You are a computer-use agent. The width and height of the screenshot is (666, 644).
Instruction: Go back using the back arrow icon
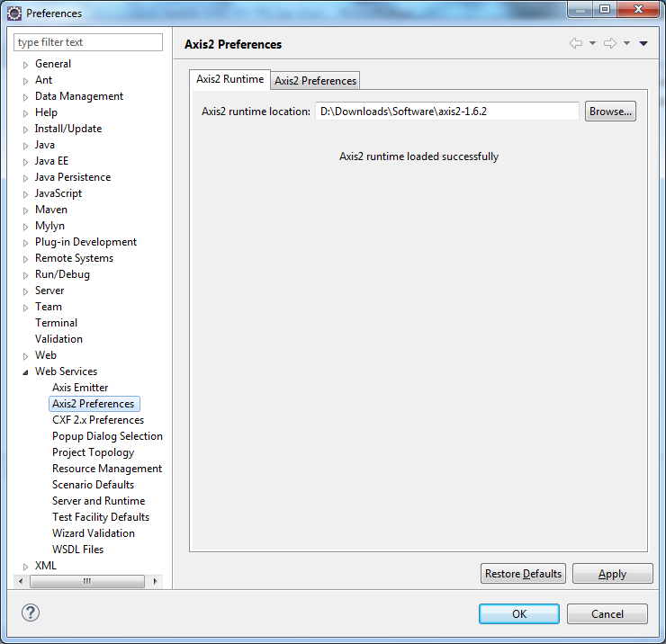pos(576,43)
